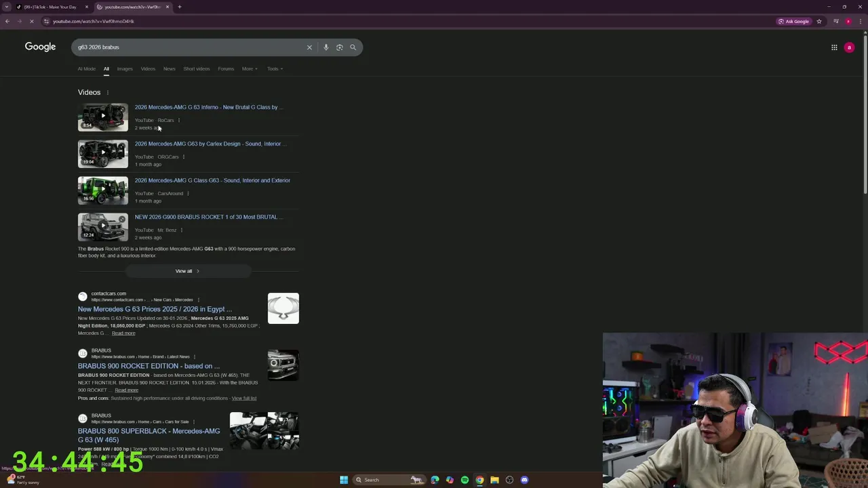Launch Microsoft Edge from taskbar
The height and width of the screenshot is (488, 868).
[x=435, y=480]
